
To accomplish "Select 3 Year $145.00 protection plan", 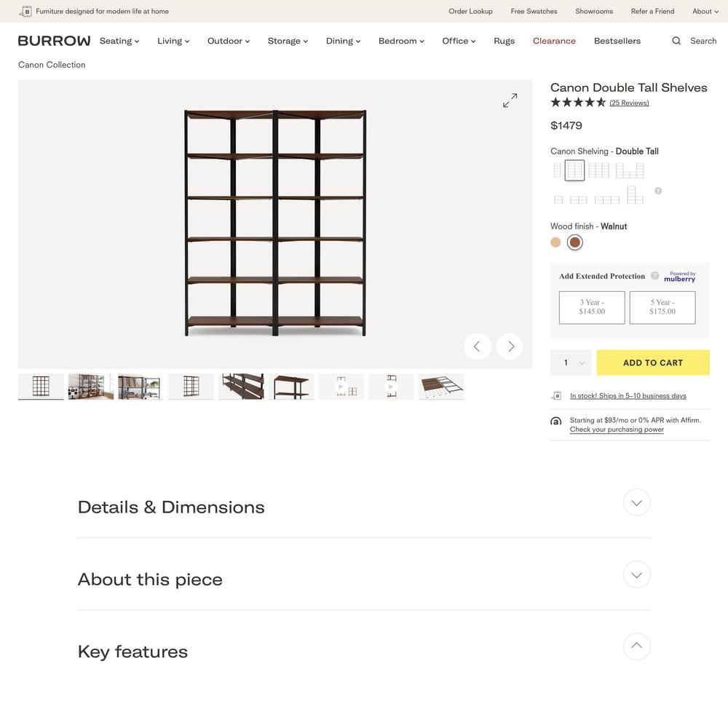I will [x=592, y=307].
